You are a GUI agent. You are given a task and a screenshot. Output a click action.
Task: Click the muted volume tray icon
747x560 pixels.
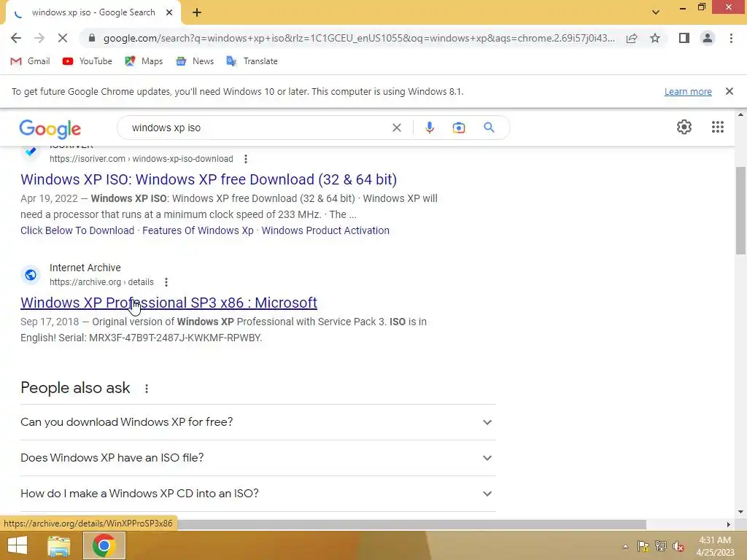coord(678,546)
